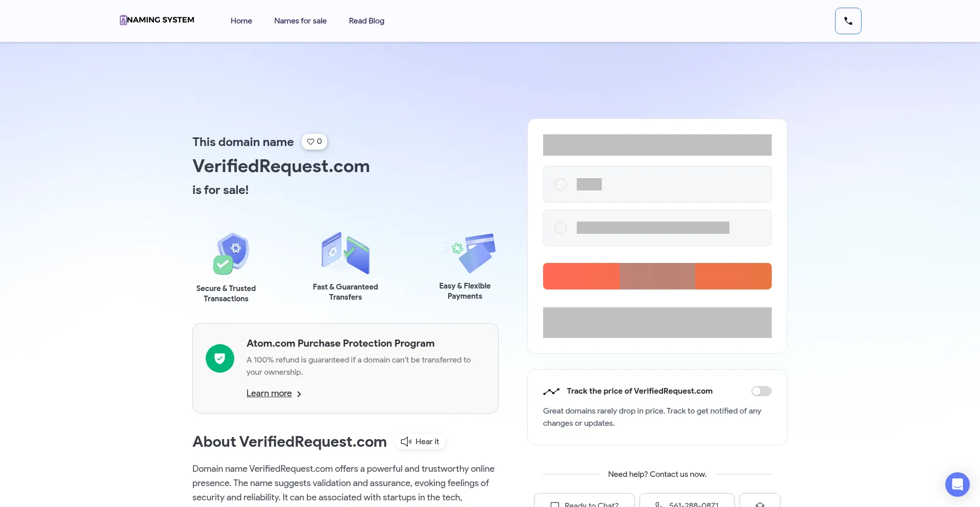Click 'Easy & Flexible Payments' label

pos(465,291)
